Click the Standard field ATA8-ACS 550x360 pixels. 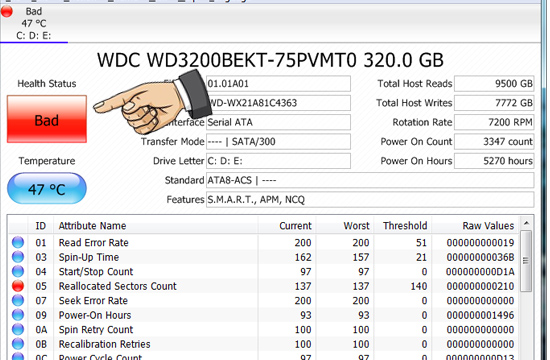coord(370,180)
